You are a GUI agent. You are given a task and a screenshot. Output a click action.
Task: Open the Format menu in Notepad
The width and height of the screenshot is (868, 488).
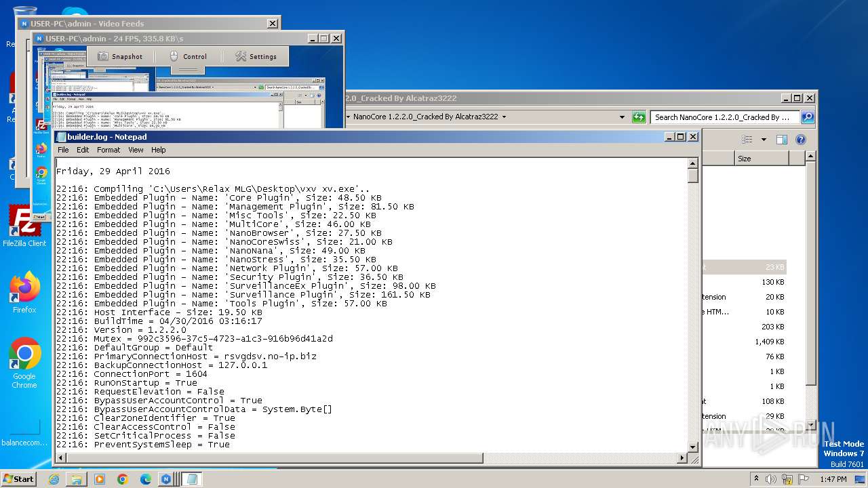pyautogui.click(x=108, y=150)
